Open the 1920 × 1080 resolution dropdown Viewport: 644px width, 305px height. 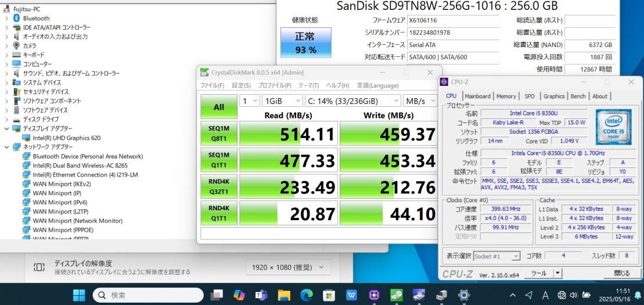(289, 267)
